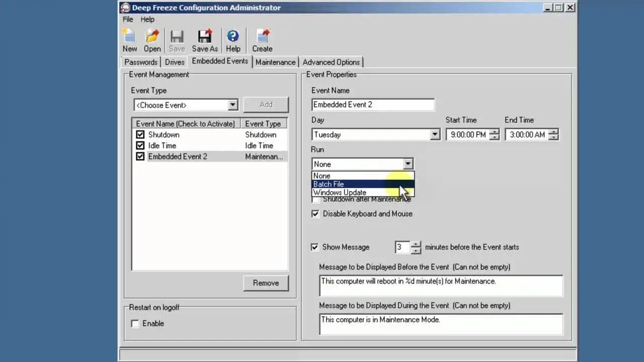This screenshot has width=644, height=362.
Task: Click the minutes number field showing 3
Action: point(403,247)
